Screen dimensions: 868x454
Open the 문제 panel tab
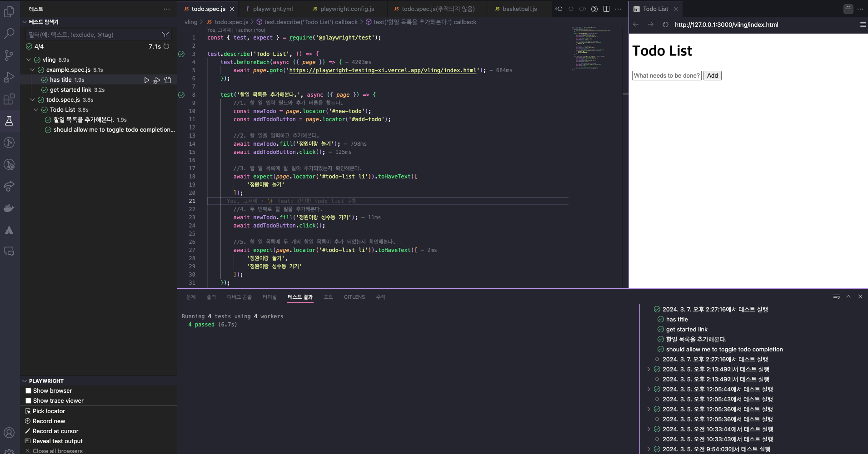coord(191,297)
